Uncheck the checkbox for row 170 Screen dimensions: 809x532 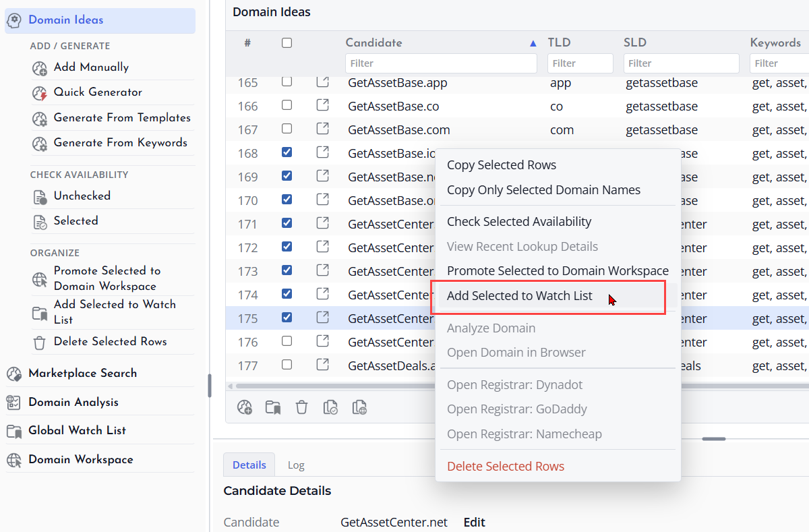(287, 200)
